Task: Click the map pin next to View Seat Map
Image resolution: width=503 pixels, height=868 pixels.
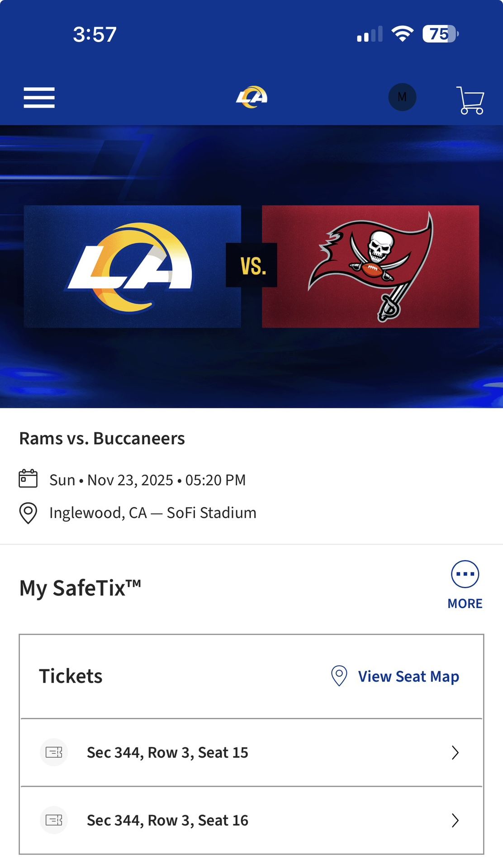Action: (338, 676)
